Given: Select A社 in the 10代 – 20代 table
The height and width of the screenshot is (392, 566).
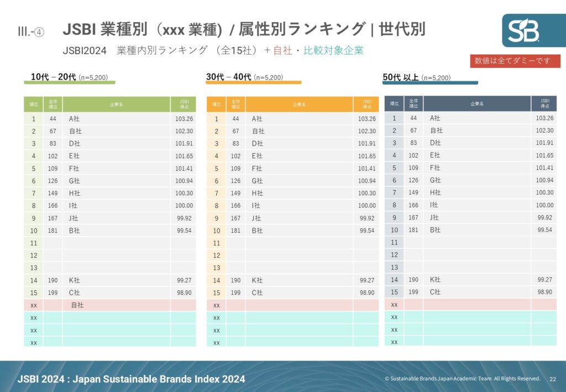Looking at the screenshot, I should click(75, 119).
